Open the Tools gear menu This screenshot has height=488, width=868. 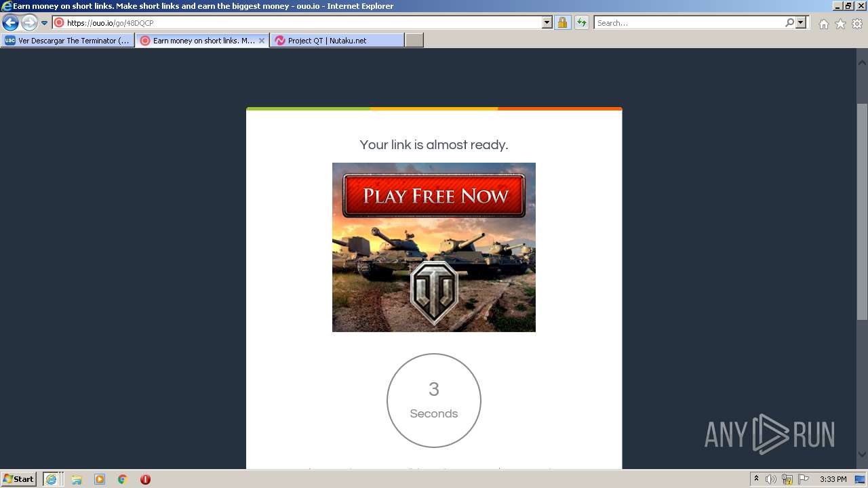(857, 24)
